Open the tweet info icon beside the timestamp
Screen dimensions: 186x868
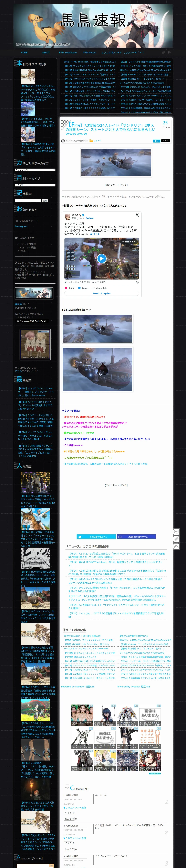137,282
